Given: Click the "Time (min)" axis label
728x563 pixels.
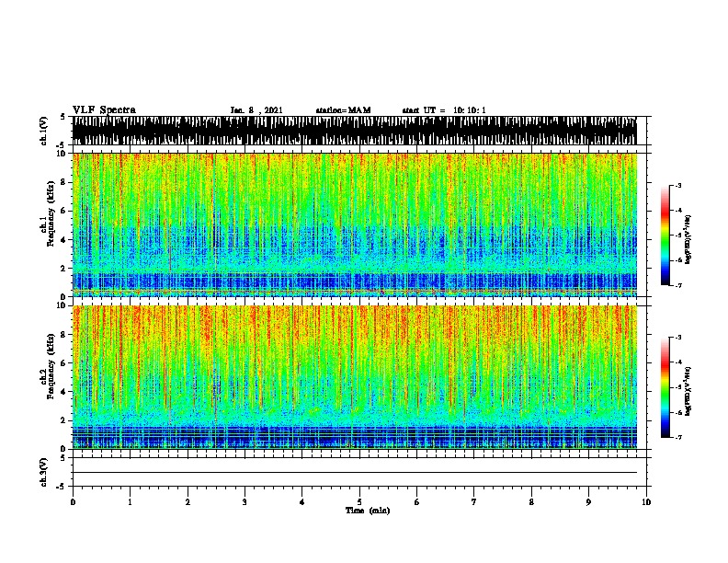Looking at the screenshot, I should pyautogui.click(x=368, y=511).
